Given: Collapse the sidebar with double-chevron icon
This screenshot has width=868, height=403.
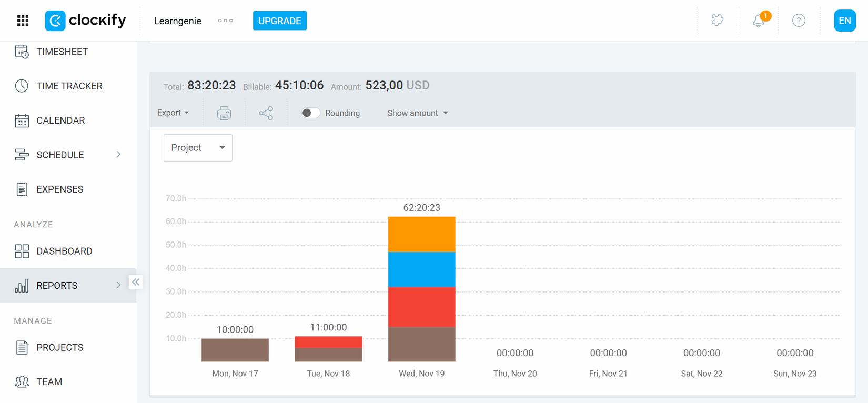Looking at the screenshot, I should 136,282.
